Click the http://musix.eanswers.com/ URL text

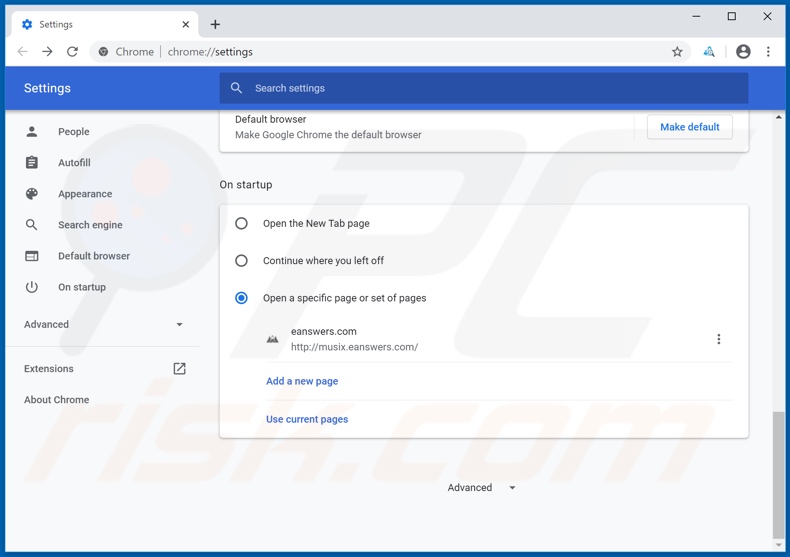[x=354, y=347]
